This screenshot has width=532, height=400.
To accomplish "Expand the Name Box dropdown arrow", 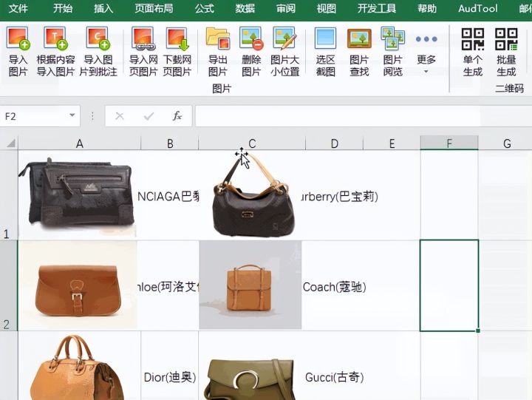I will pyautogui.click(x=72, y=116).
